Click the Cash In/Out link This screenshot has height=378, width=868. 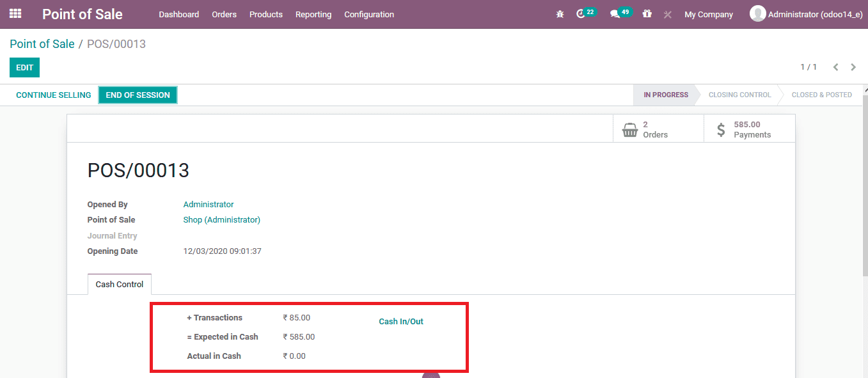401,322
